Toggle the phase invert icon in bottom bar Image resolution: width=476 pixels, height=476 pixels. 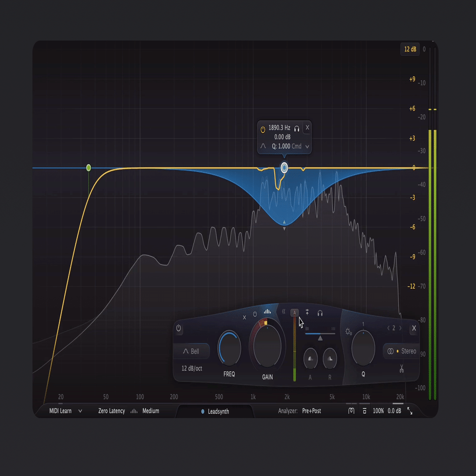point(351,411)
